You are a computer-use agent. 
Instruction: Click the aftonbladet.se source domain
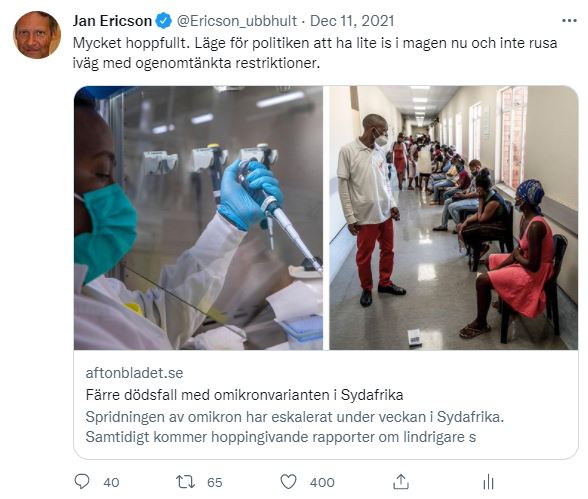click(x=134, y=373)
